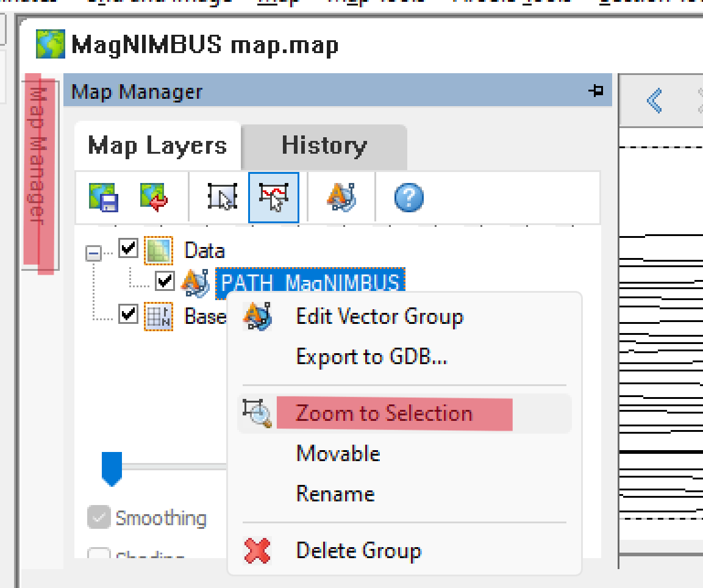This screenshot has height=588, width=703.
Task: Click the Help question mark icon
Action: click(408, 196)
